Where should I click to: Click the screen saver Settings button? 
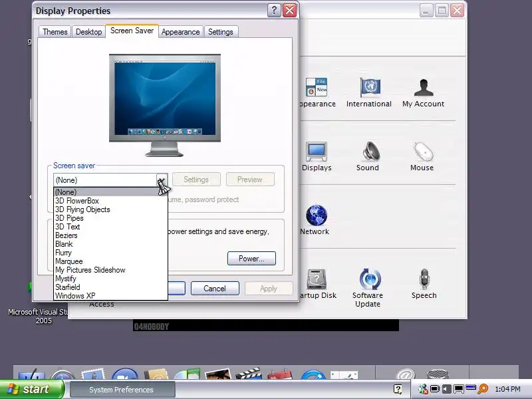(x=196, y=180)
